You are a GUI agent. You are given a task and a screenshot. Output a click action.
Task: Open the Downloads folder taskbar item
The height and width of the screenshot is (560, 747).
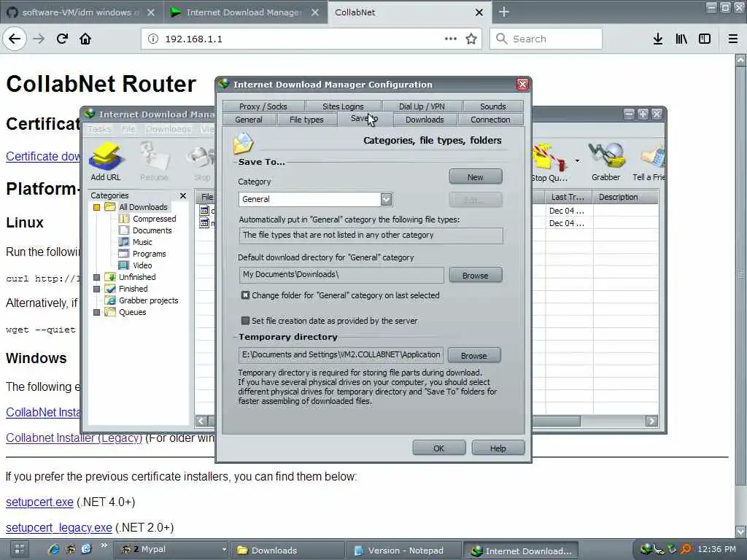(287, 550)
